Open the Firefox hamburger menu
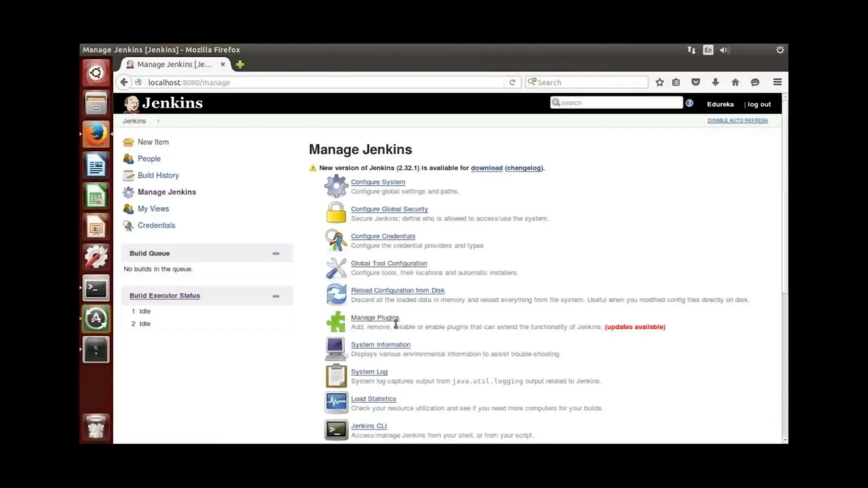The height and width of the screenshot is (488, 868). click(x=777, y=82)
